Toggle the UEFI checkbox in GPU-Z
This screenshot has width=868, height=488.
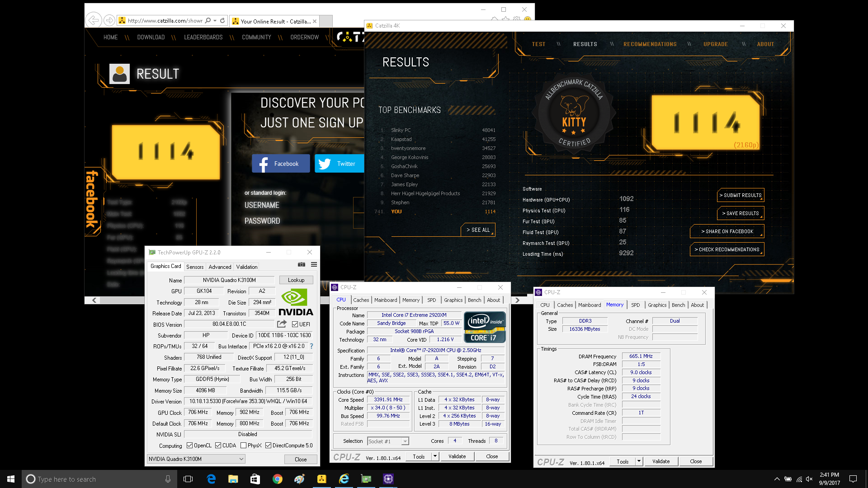(295, 324)
